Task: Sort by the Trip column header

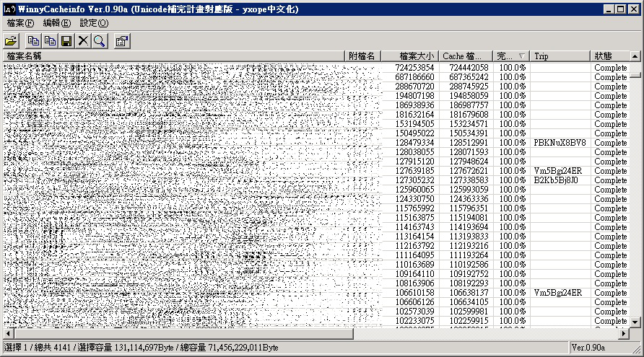Action: click(560, 56)
